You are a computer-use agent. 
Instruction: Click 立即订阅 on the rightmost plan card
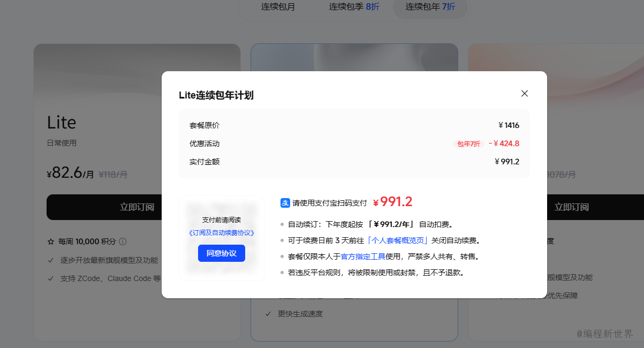point(572,207)
